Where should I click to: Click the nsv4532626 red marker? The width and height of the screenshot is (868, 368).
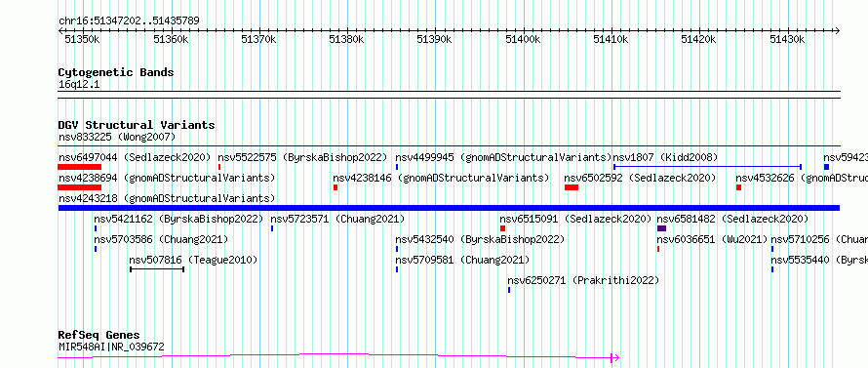point(738,187)
